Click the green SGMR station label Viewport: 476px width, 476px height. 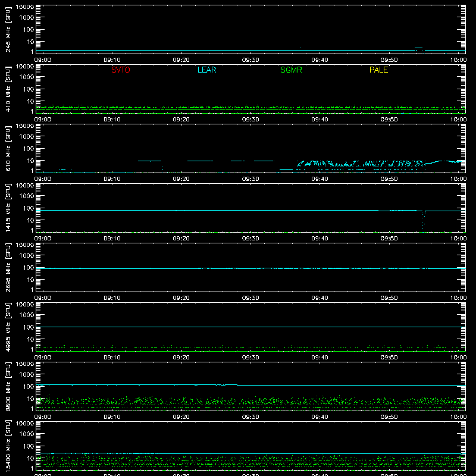(291, 70)
